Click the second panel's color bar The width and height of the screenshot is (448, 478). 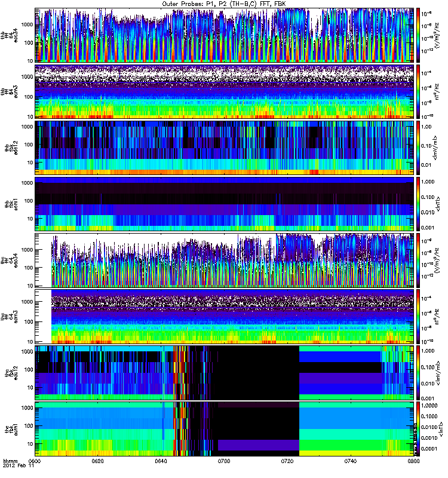(418, 91)
